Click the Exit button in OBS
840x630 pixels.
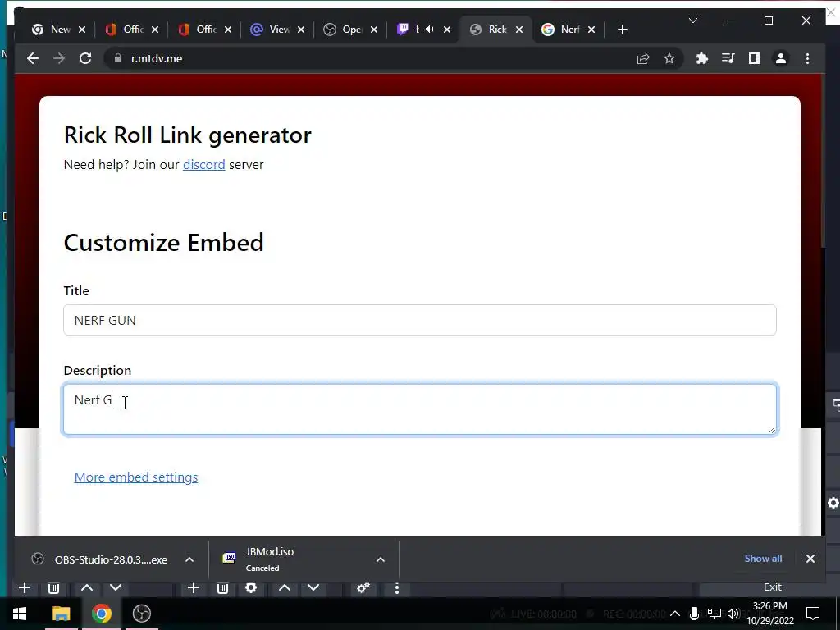click(x=772, y=587)
